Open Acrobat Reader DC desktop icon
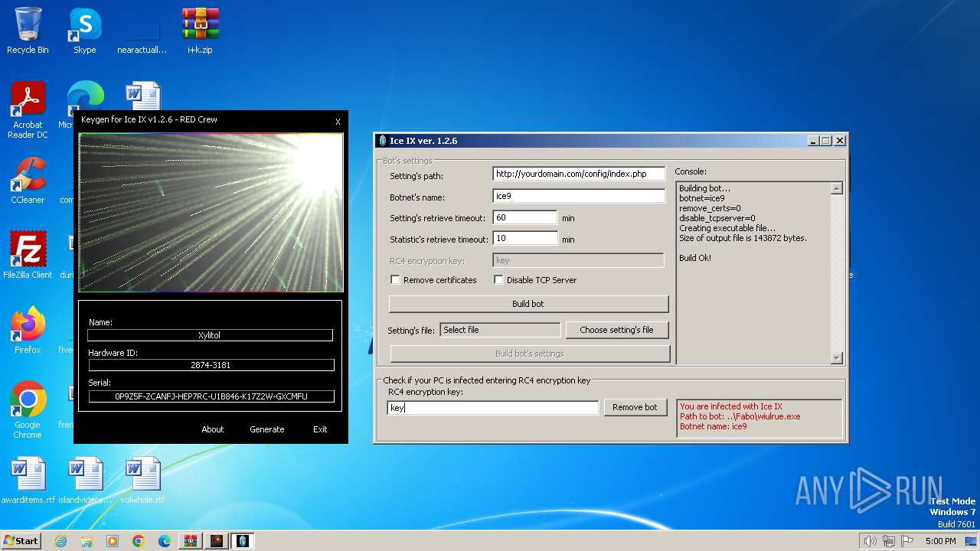Image resolution: width=980 pixels, height=551 pixels. [28, 110]
